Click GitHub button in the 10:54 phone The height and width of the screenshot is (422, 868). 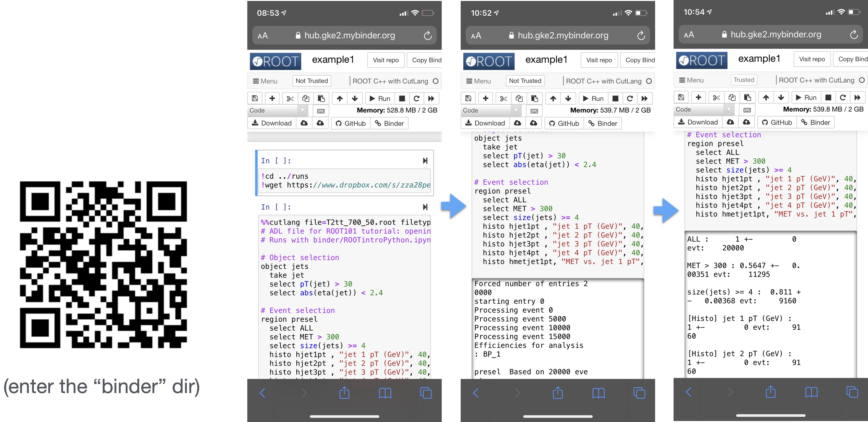pyautogui.click(x=777, y=122)
